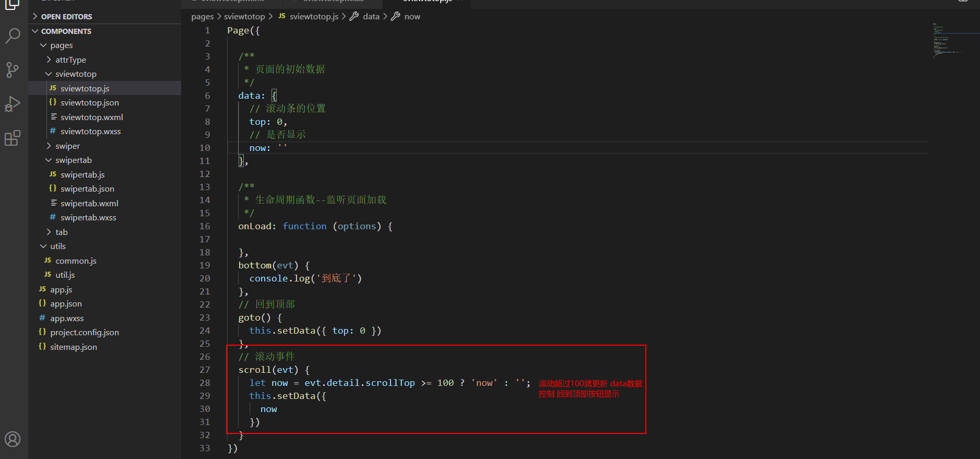Screen dimensions: 980x459
Task: Open the Run and Debug view
Action: pyautogui.click(x=13, y=104)
